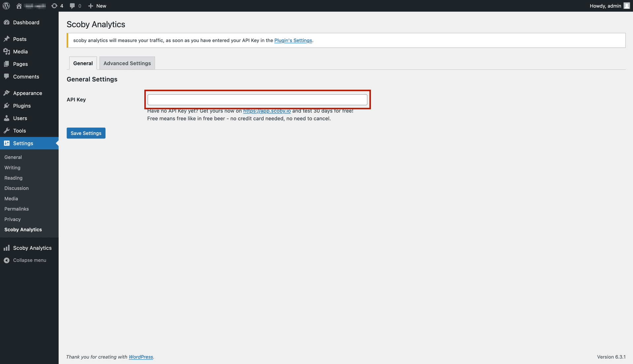This screenshot has width=633, height=364.
Task: Open the WordPress footer link
Action: click(x=141, y=357)
